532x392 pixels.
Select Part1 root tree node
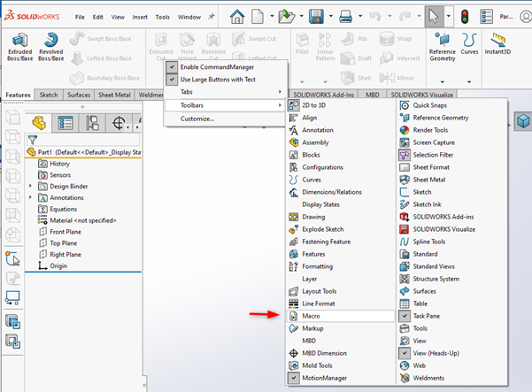point(84,152)
